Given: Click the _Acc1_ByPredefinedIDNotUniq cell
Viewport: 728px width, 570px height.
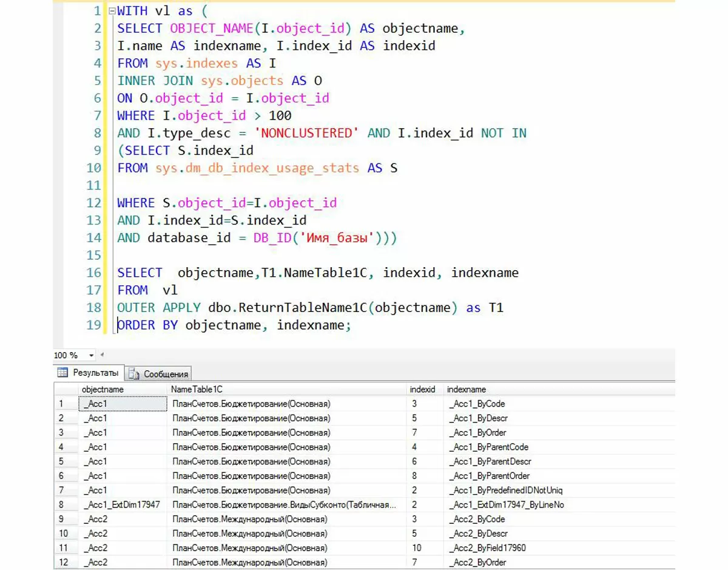Looking at the screenshot, I should (558, 490).
